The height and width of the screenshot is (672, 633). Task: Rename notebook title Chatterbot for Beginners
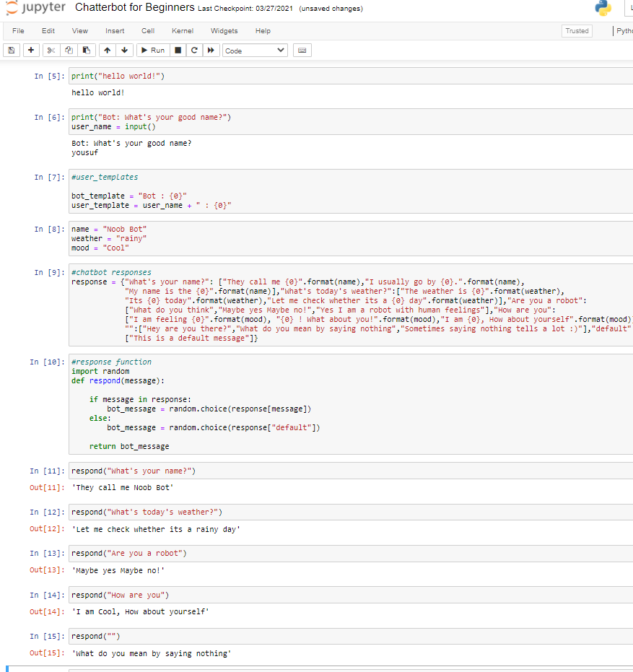(x=134, y=7)
